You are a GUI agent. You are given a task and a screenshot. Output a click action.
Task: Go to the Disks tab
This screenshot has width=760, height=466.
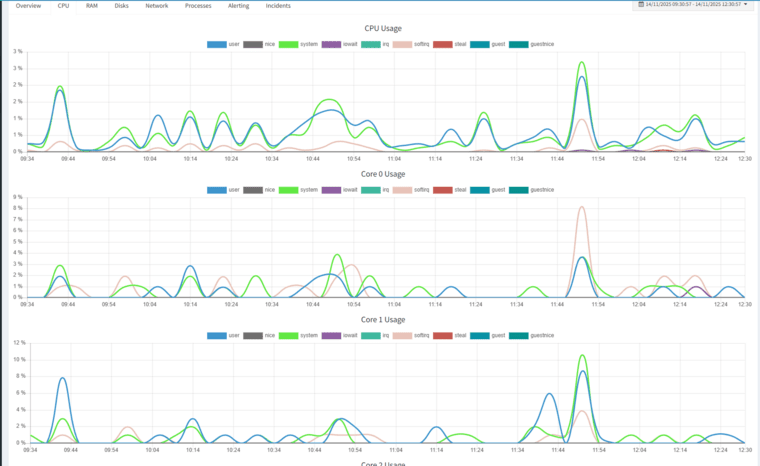[x=122, y=6]
